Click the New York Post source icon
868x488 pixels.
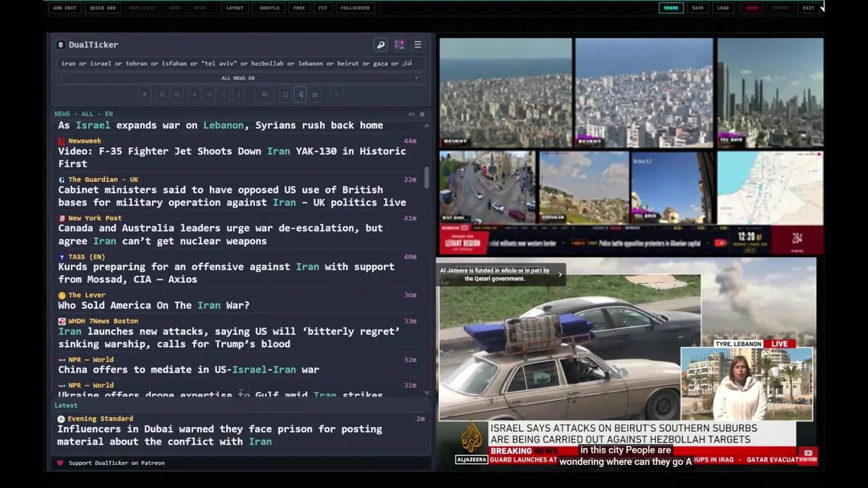click(x=62, y=218)
